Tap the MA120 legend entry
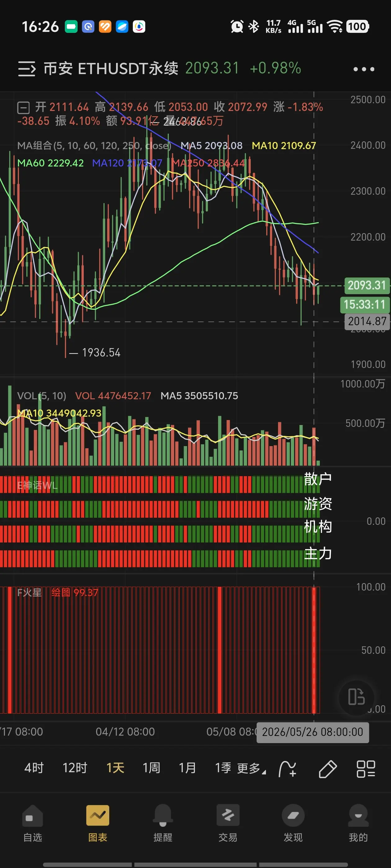Screen dimensions: 391x868 click(x=127, y=163)
